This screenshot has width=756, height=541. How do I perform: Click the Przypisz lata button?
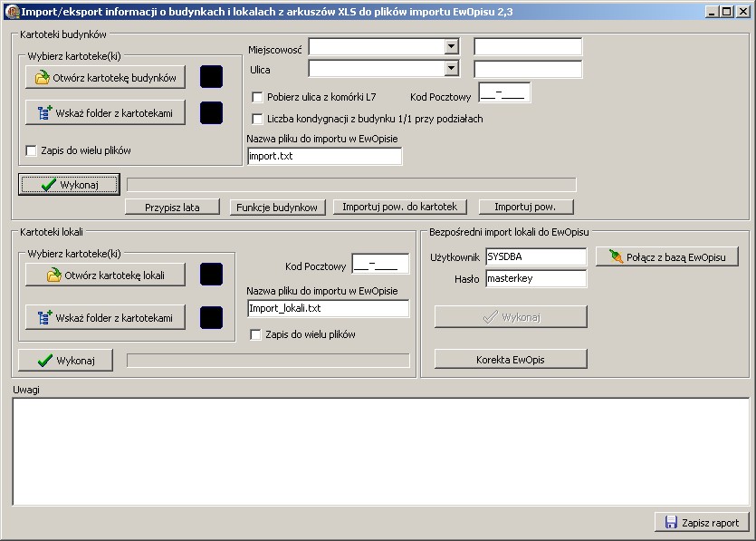172,207
